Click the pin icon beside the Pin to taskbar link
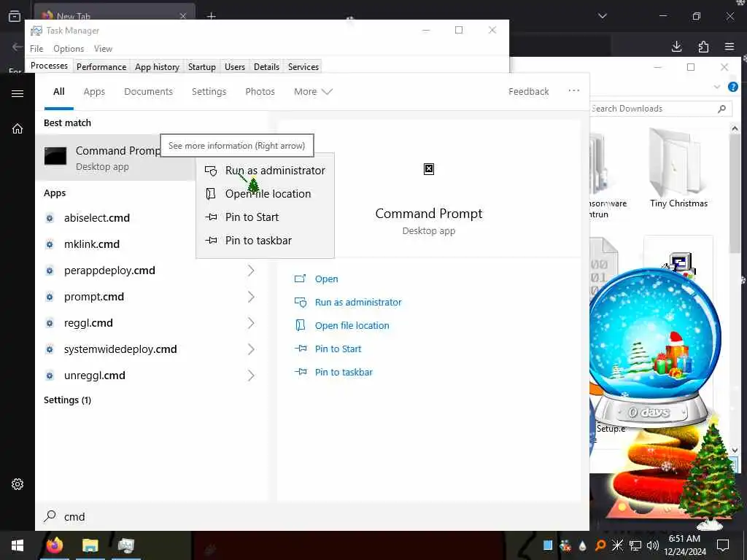This screenshot has height=560, width=747. click(300, 372)
